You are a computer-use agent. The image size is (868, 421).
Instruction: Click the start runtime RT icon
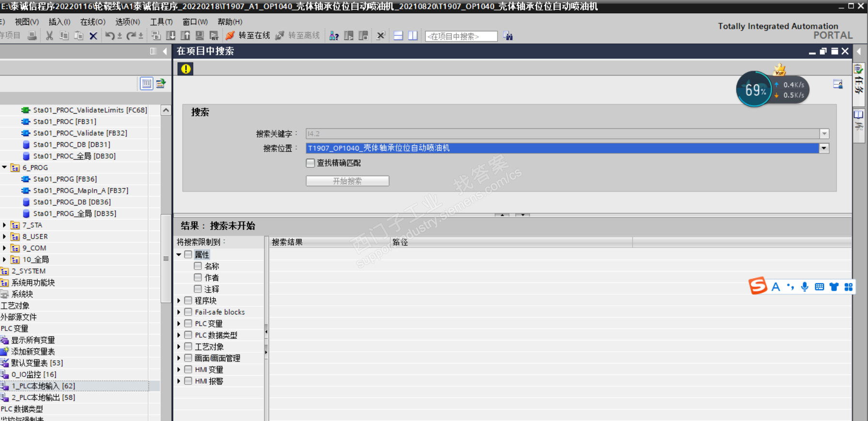214,36
